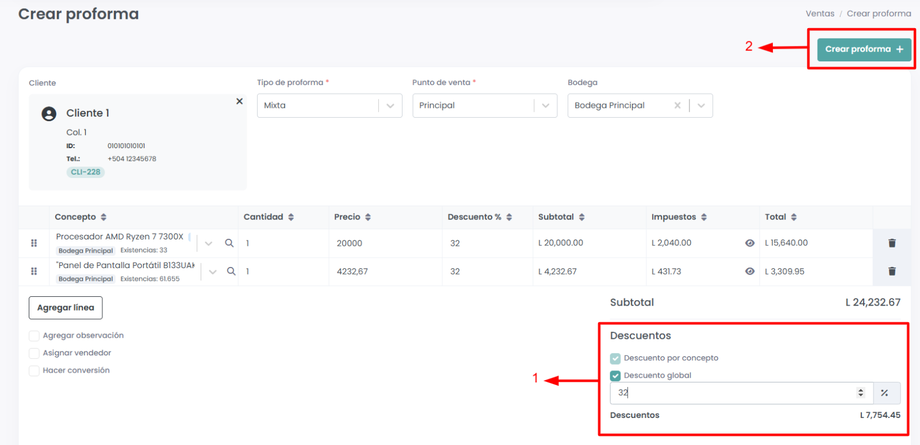Search product in Panel de Pantalla row

click(231, 271)
